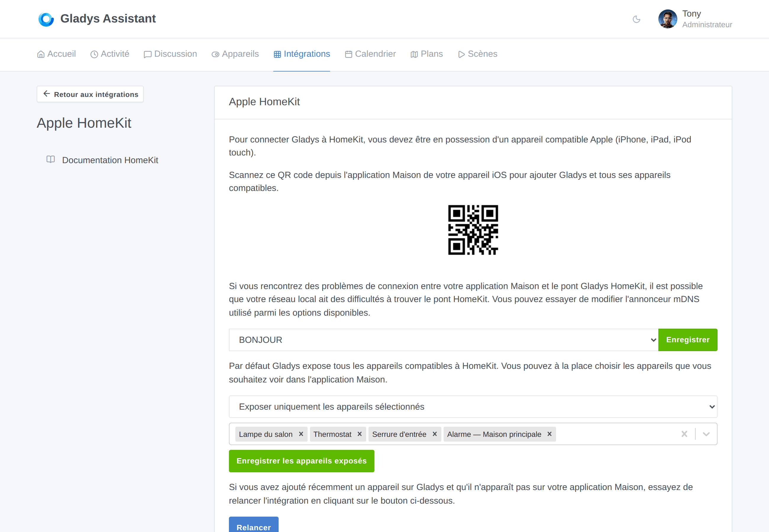This screenshot has width=769, height=532.
Task: Click Retour aux intégrations button
Action: tap(90, 94)
